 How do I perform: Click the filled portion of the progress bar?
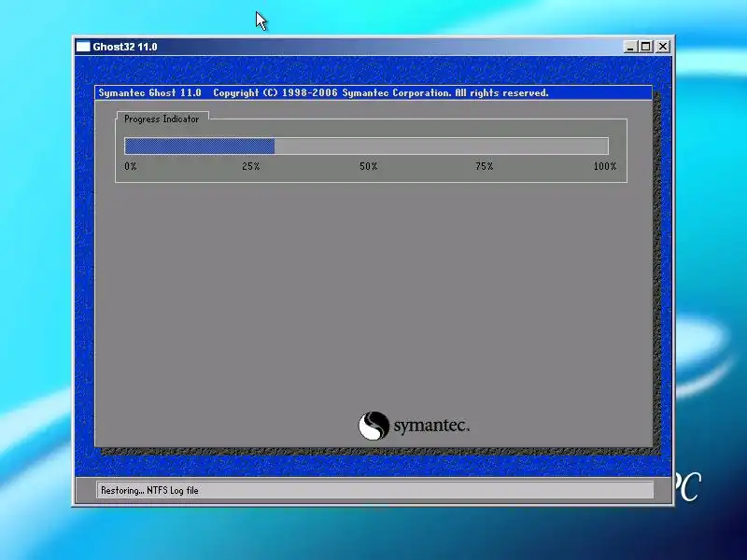coord(200,147)
